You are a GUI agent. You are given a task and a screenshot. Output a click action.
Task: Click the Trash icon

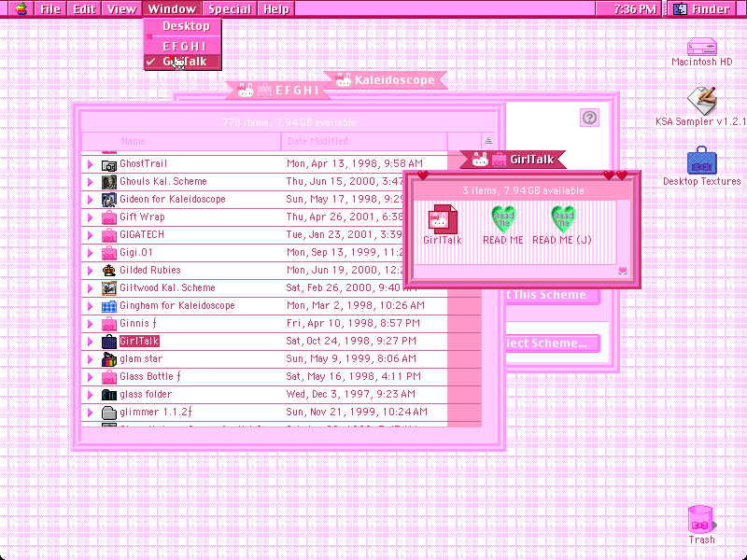700,519
